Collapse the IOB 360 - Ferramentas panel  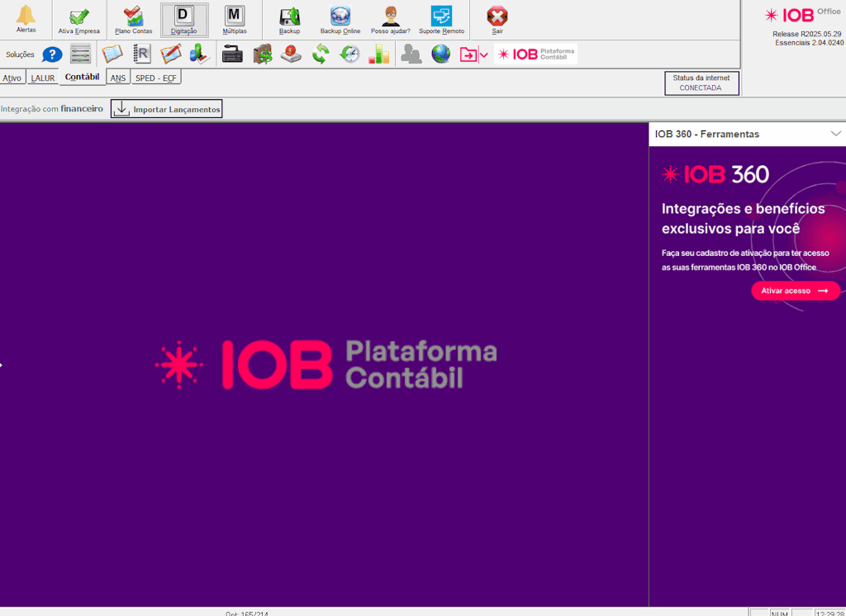coord(835,134)
